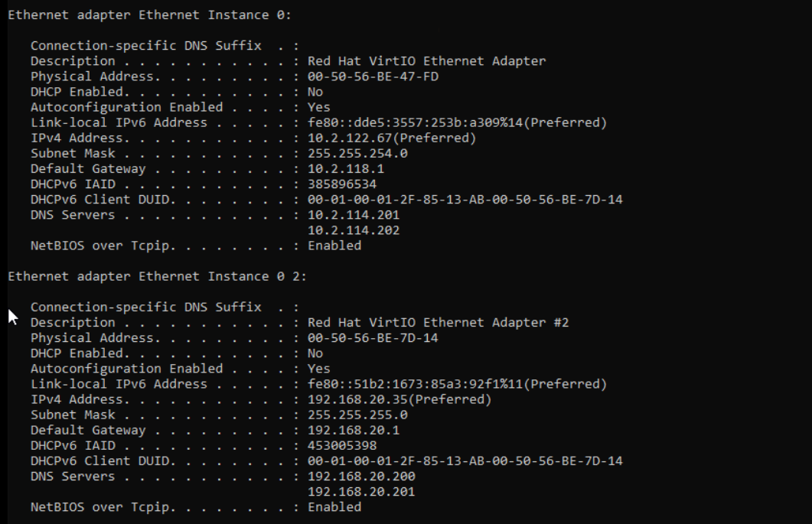Click the DNS server 192.168.20.201
Viewport: 812px width, 524px height.
tap(361, 492)
